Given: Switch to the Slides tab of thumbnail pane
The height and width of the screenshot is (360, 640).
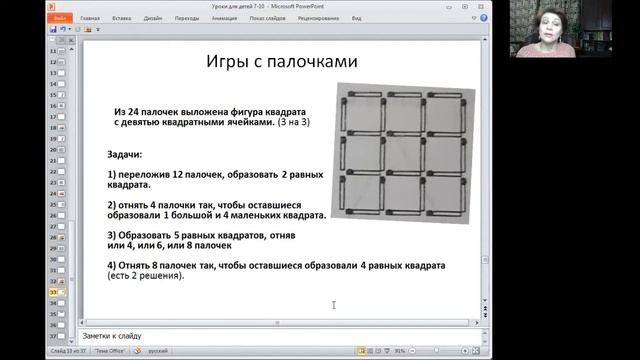Looking at the screenshot, I should click(52, 40).
